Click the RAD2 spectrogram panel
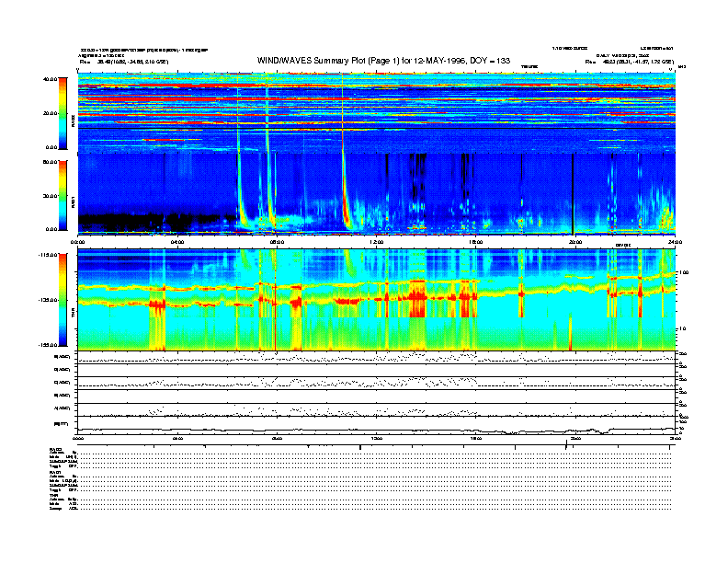This screenshot has height=563, width=728. click(377, 113)
